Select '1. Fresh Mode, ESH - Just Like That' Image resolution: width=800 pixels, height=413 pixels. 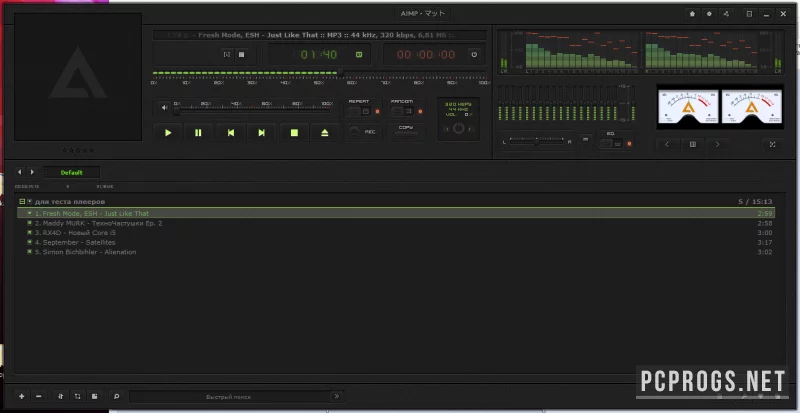(396, 213)
